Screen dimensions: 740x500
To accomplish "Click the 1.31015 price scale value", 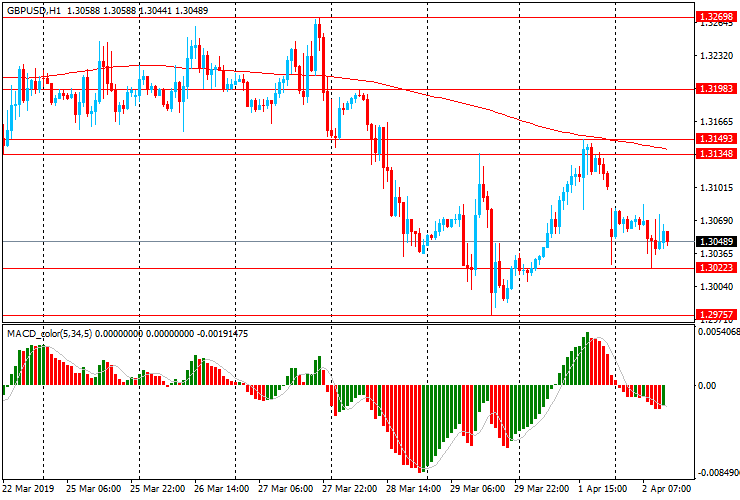I will click(x=716, y=188).
